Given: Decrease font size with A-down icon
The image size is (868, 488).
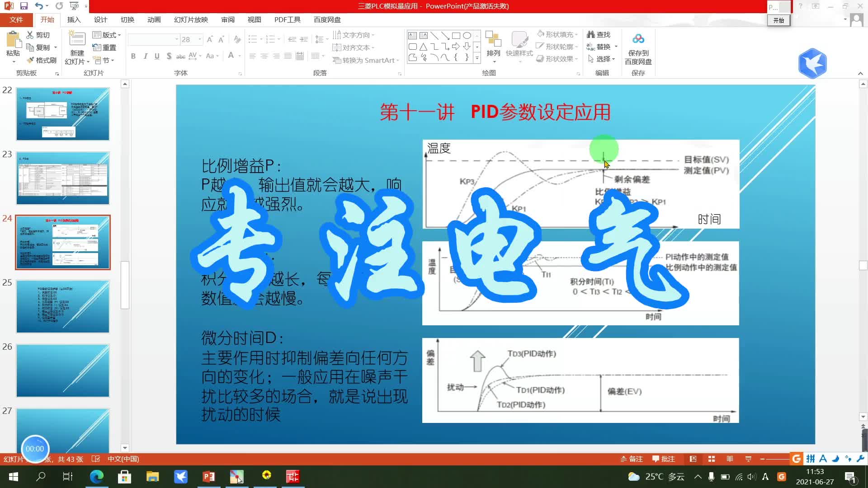Looking at the screenshot, I should 221,40.
